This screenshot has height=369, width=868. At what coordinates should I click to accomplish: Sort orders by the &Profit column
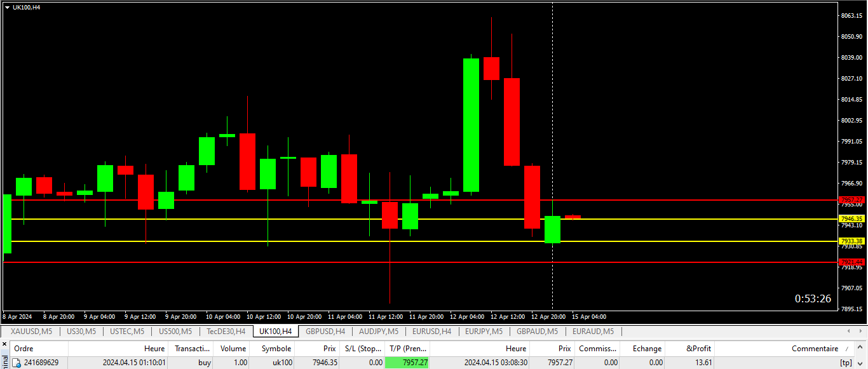pos(699,349)
